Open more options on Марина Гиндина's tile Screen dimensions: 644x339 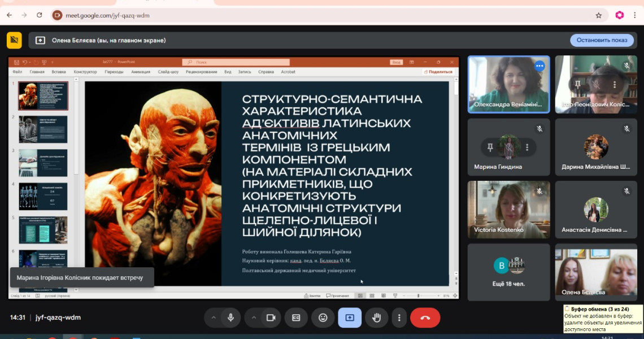click(x=527, y=147)
